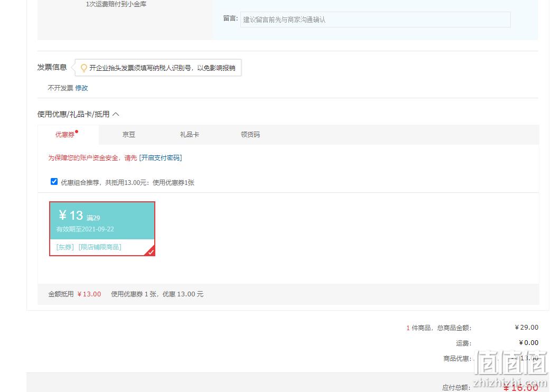Go to the 领货码 tab
Image resolution: width=552 pixels, height=392 pixels.
pos(250,135)
